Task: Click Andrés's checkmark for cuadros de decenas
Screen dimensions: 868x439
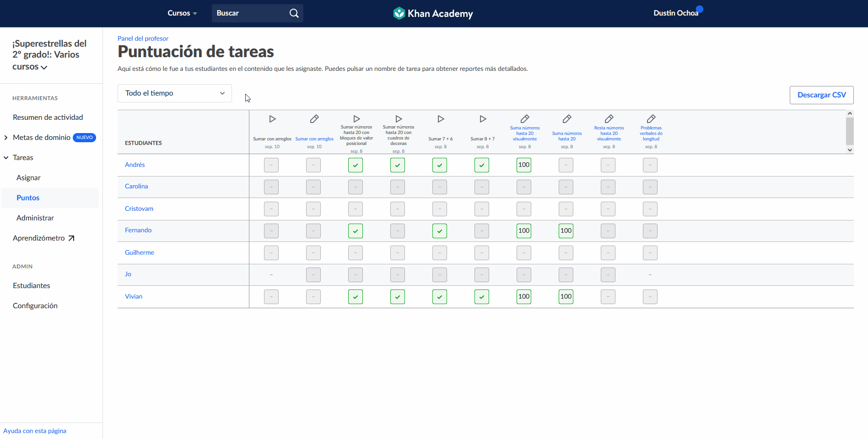Action: pyautogui.click(x=398, y=165)
